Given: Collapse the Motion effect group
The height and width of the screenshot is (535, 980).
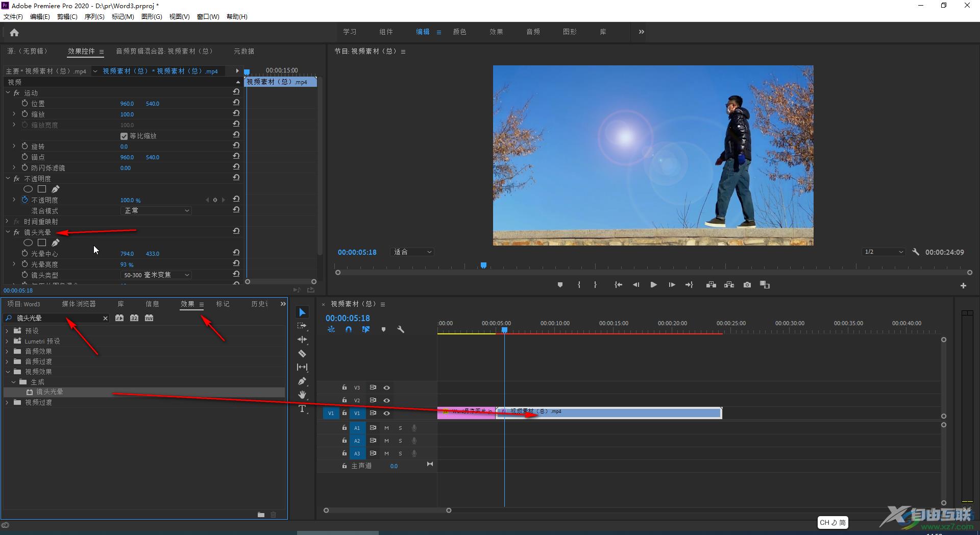Looking at the screenshot, I should click(x=8, y=93).
